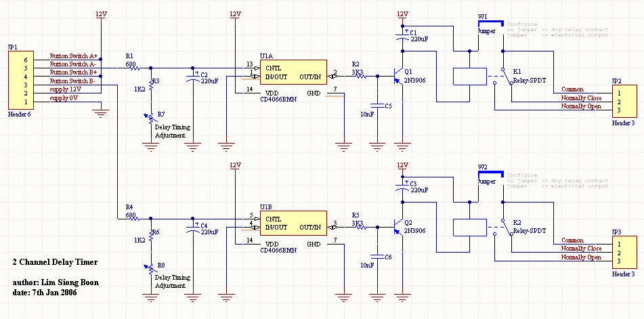Click the K1 relay coil box
The image size is (644, 319).
click(x=466, y=77)
